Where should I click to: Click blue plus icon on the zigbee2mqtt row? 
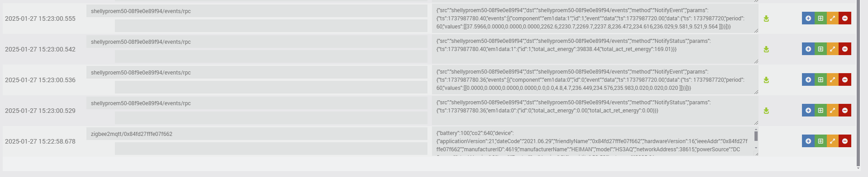[x=808, y=141]
